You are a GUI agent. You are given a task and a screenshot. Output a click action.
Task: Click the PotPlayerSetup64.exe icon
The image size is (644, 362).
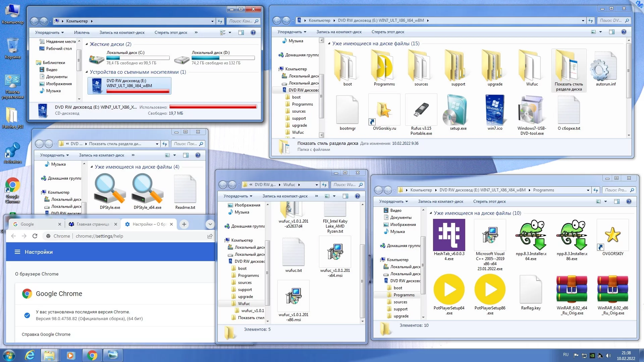coord(449,290)
